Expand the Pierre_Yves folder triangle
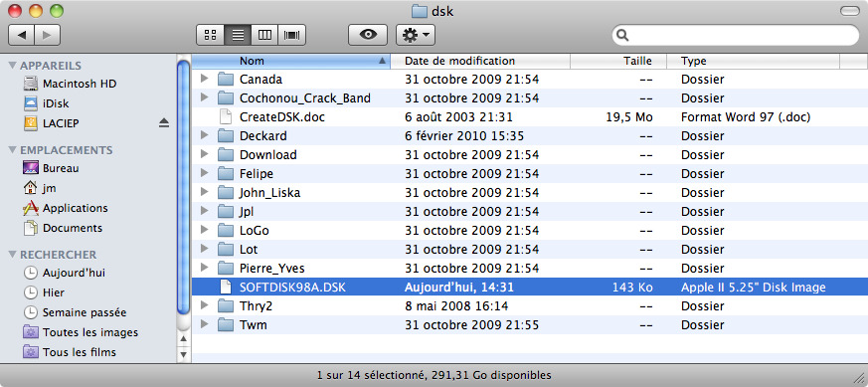Image resolution: width=868 pixels, height=387 pixels. tap(204, 268)
